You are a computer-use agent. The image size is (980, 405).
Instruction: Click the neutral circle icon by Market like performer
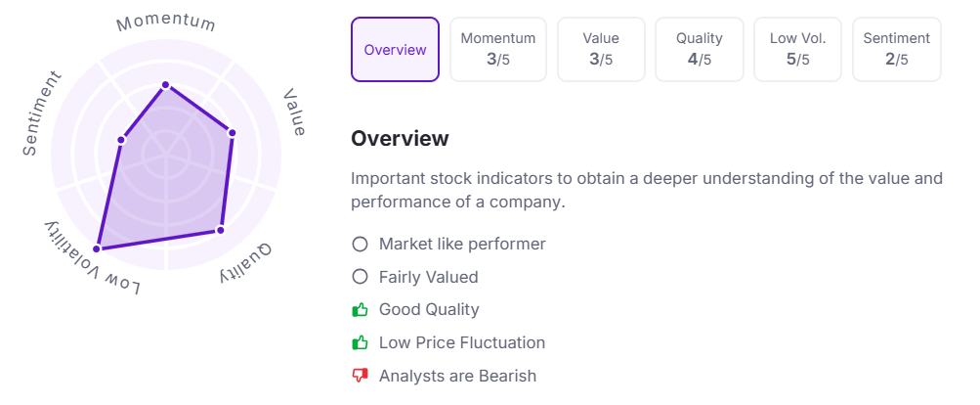tap(360, 244)
